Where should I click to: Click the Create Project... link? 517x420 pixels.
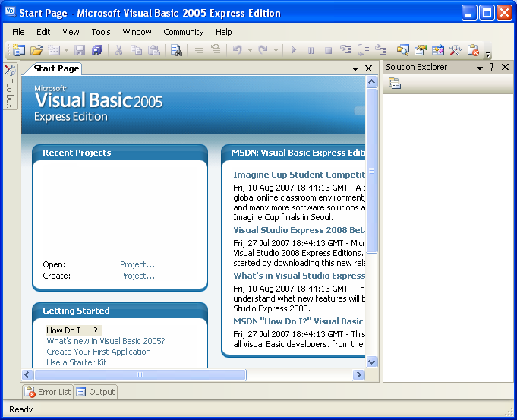click(137, 276)
